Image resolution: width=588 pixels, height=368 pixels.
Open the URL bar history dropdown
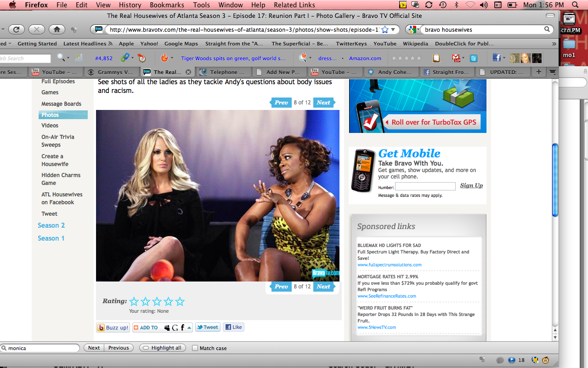pyautogui.click(x=393, y=29)
